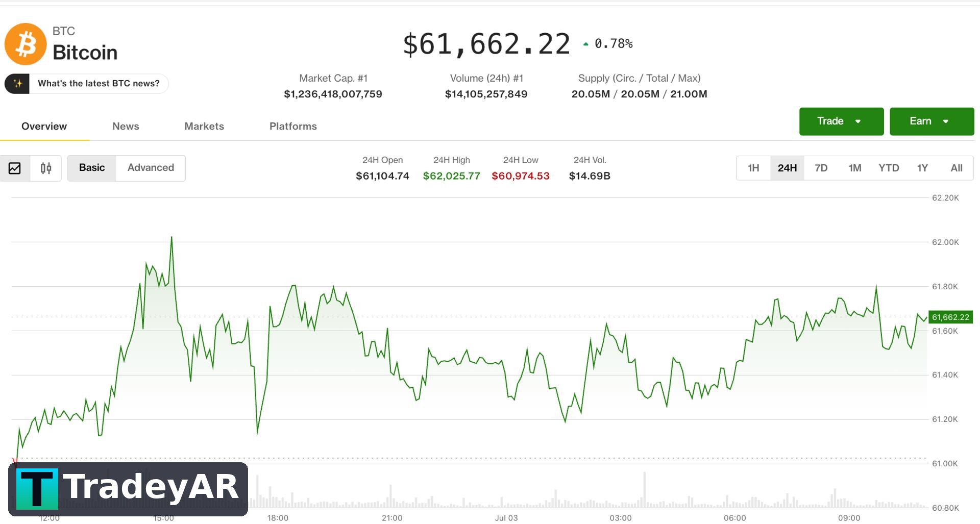Click the sparkle AI news icon

(18, 84)
